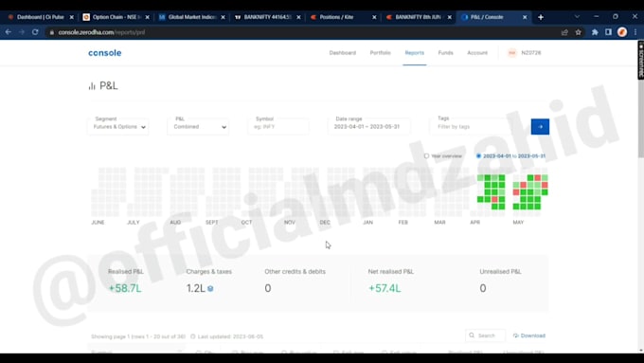The height and width of the screenshot is (363, 644).
Task: Open the tab search chevron
Action: [x=577, y=16]
